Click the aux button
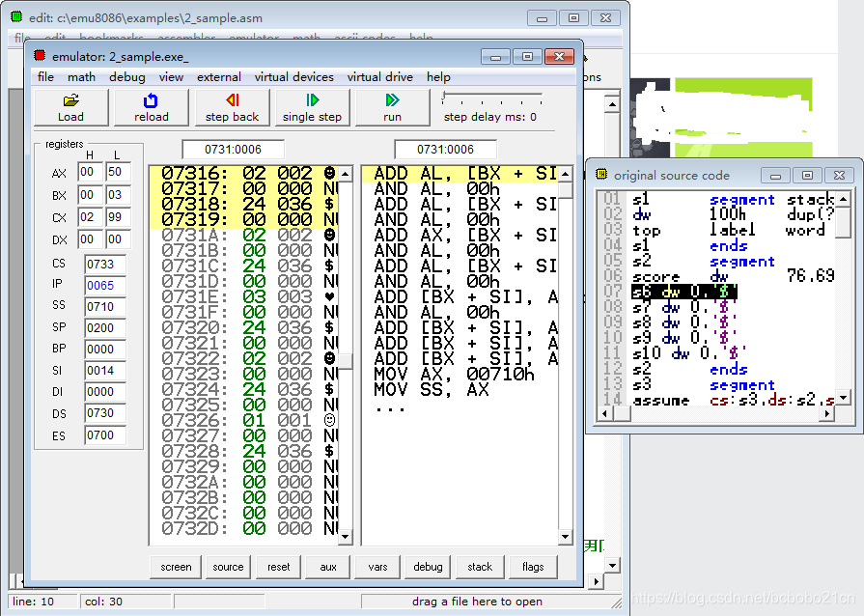Image resolution: width=864 pixels, height=616 pixels. (328, 567)
